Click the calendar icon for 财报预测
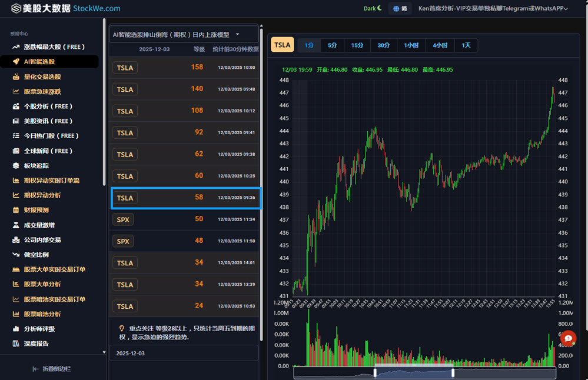 pyautogui.click(x=16, y=210)
